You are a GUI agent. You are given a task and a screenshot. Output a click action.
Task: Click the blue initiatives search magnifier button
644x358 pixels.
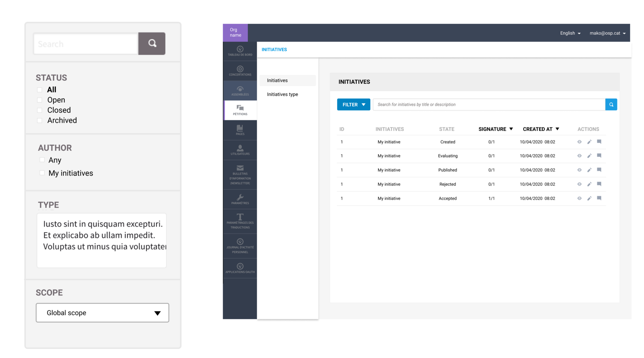(x=611, y=105)
